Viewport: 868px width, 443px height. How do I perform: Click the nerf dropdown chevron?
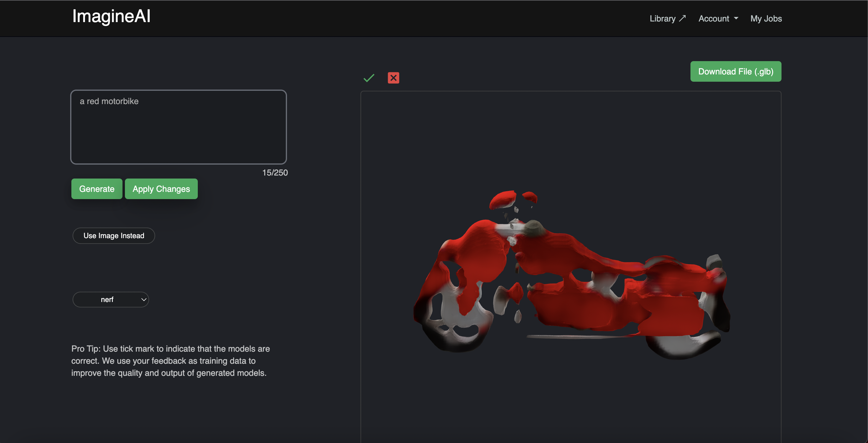point(144,299)
